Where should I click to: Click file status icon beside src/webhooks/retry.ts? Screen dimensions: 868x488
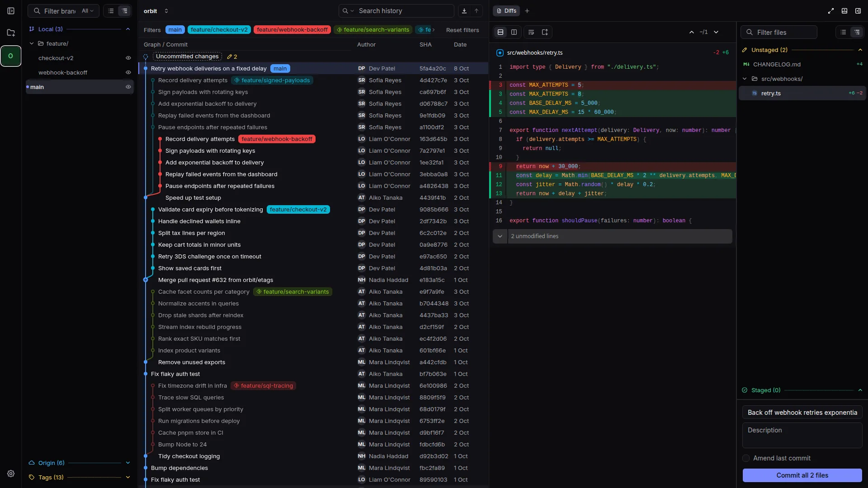500,53
